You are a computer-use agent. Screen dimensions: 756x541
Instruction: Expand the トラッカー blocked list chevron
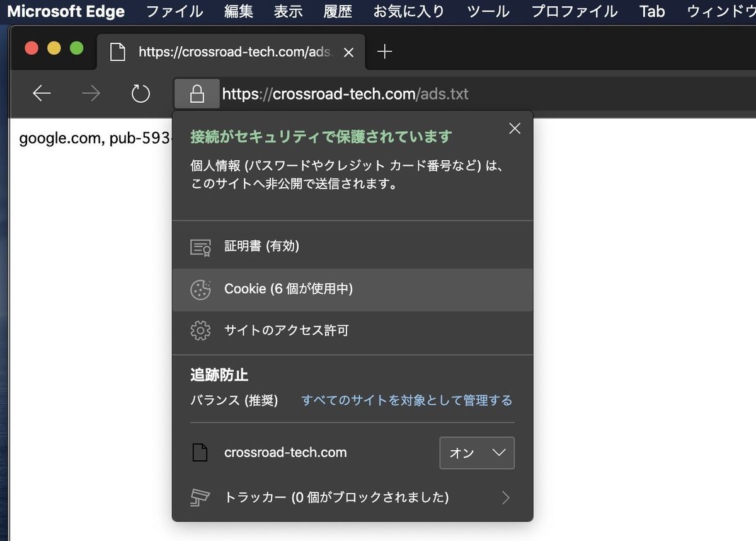505,498
